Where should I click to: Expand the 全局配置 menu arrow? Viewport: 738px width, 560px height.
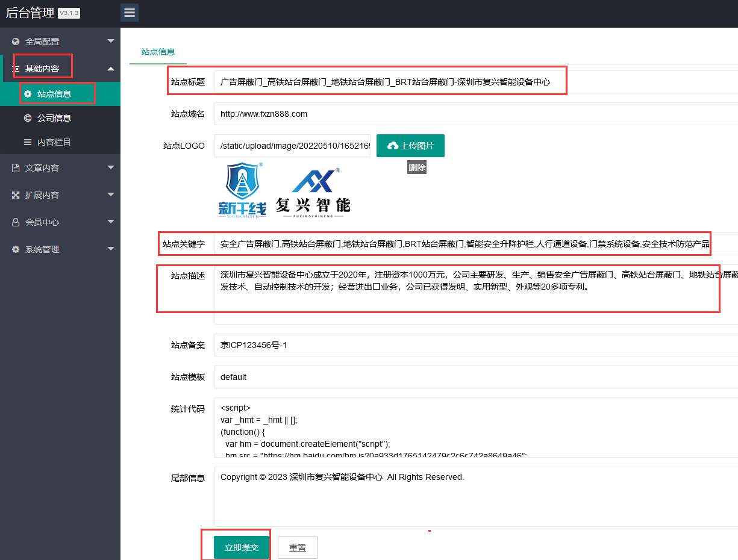pos(110,41)
